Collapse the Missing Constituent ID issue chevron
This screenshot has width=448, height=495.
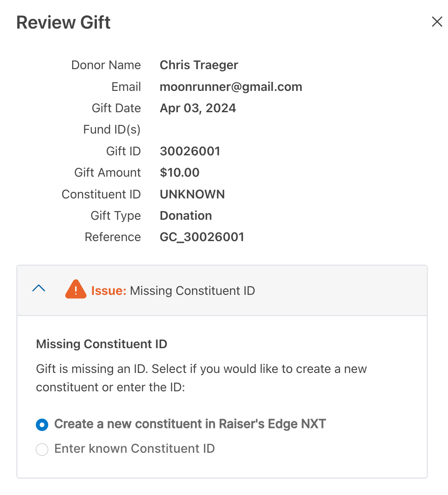[39, 288]
